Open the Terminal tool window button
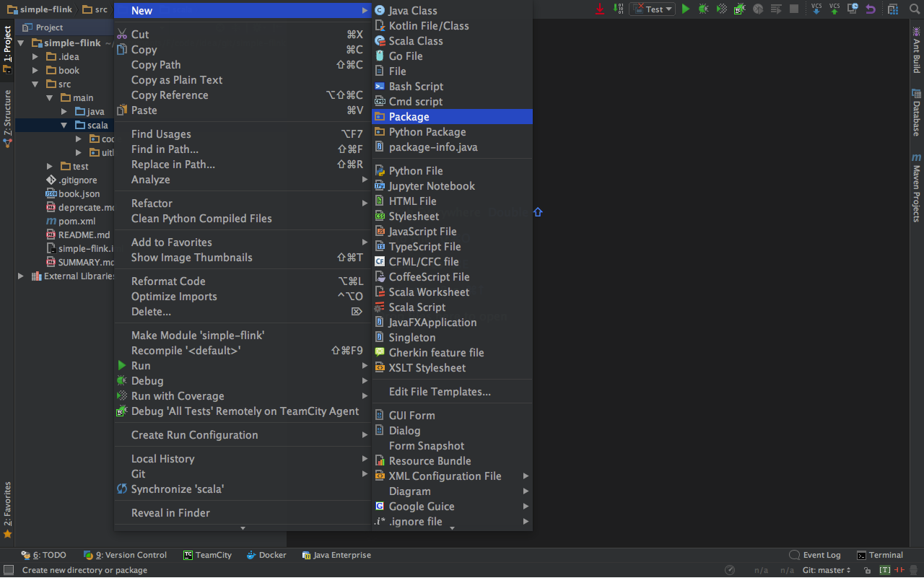This screenshot has height=578, width=924. [880, 555]
